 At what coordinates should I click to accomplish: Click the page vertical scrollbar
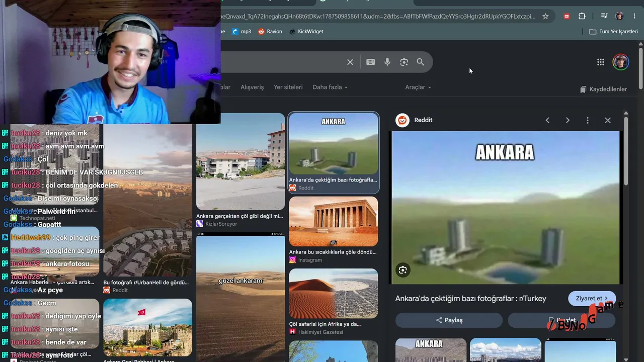[x=640, y=69]
